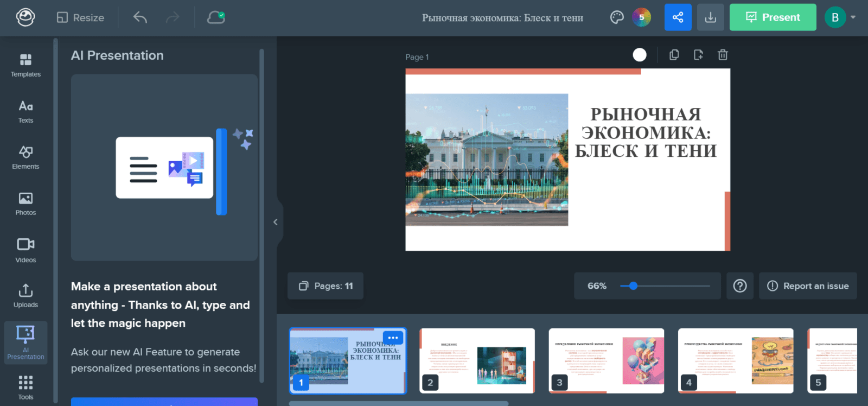Click the 66% zoom value
The width and height of the screenshot is (868, 406).
597,286
